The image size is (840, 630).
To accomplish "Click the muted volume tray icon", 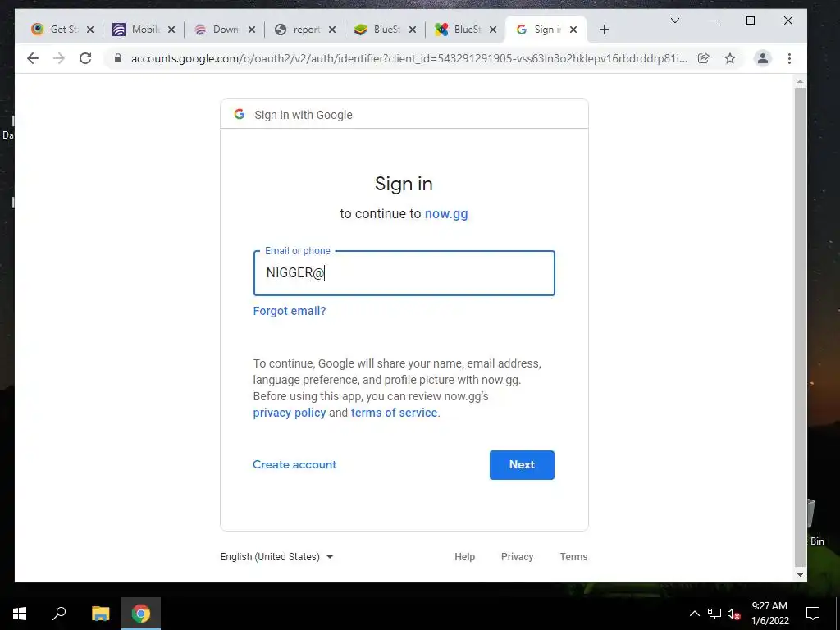I will point(733,614).
